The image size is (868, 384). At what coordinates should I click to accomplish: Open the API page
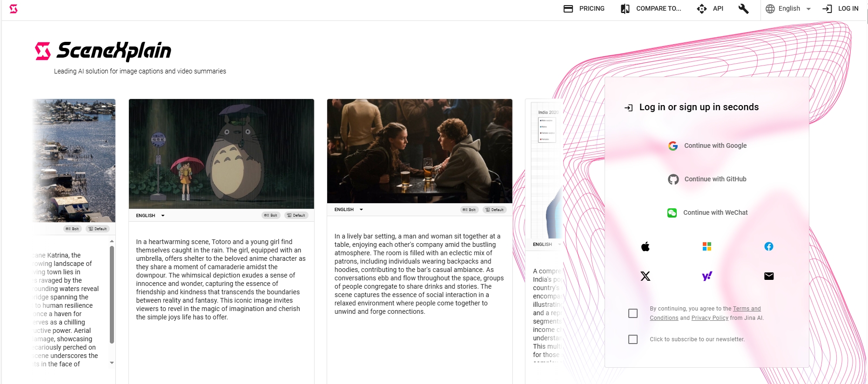pyautogui.click(x=710, y=8)
